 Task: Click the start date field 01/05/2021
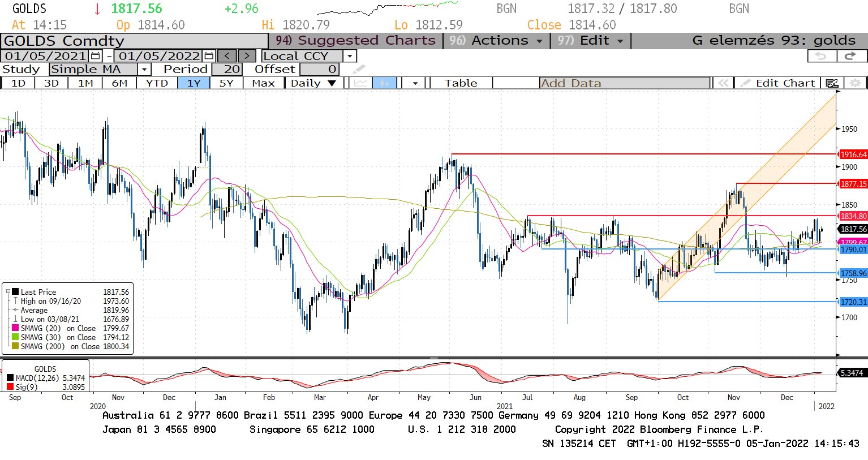click(45, 56)
